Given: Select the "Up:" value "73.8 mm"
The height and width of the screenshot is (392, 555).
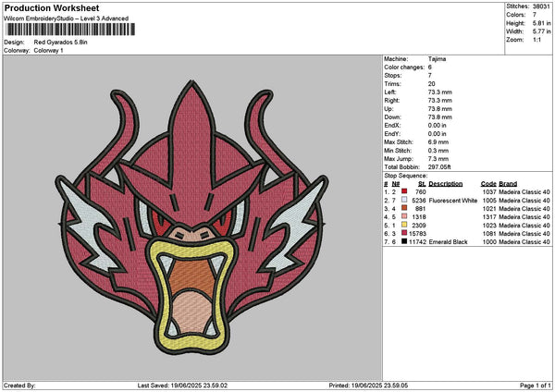Looking at the screenshot, I should click(439, 108).
